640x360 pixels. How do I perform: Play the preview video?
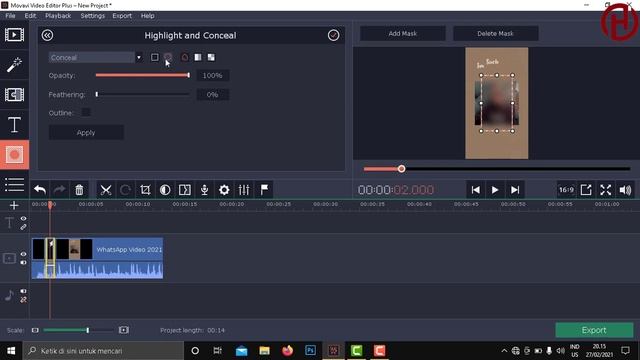pos(495,190)
